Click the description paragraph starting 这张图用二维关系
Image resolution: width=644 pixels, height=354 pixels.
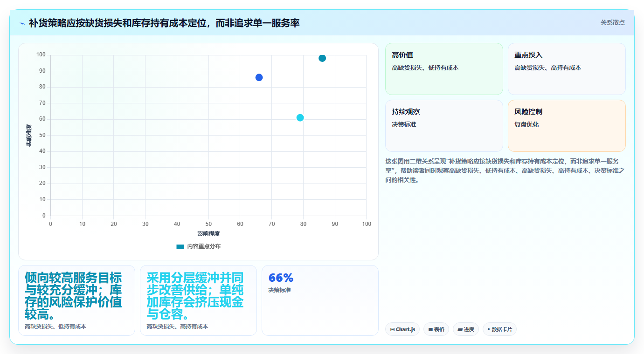(x=505, y=170)
